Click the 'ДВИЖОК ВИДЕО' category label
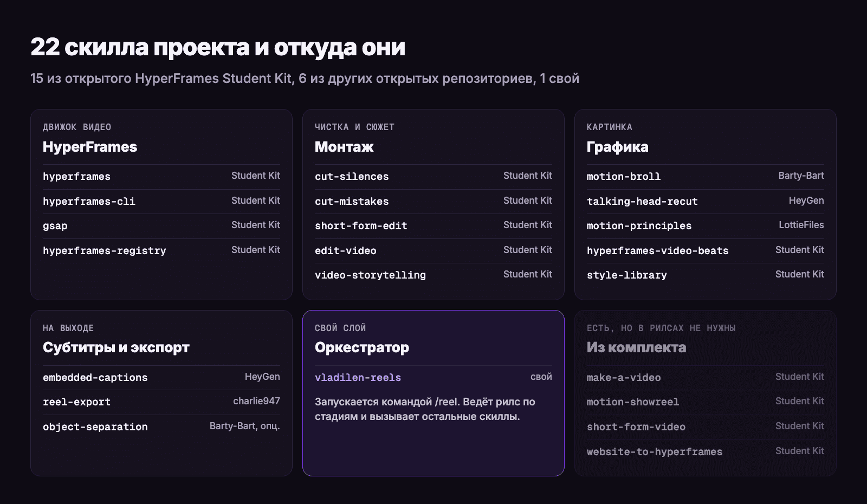 (x=77, y=127)
